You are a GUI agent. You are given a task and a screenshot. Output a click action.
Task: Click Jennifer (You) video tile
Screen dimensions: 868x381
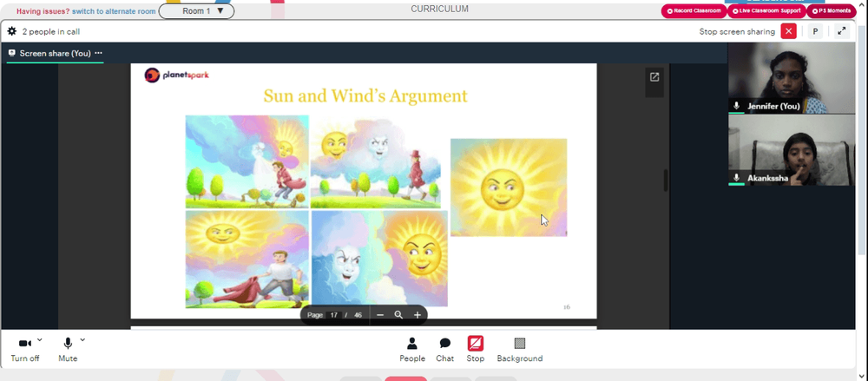pos(792,78)
